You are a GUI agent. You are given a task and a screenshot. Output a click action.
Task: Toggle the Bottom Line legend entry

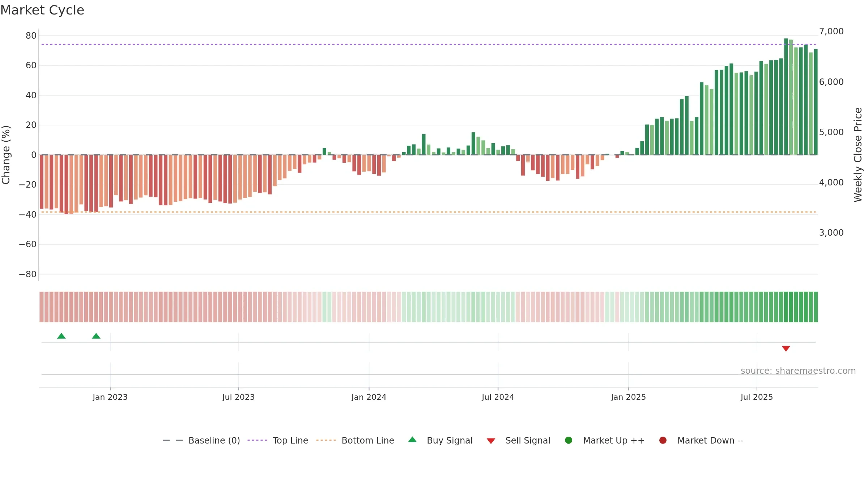pyautogui.click(x=355, y=440)
